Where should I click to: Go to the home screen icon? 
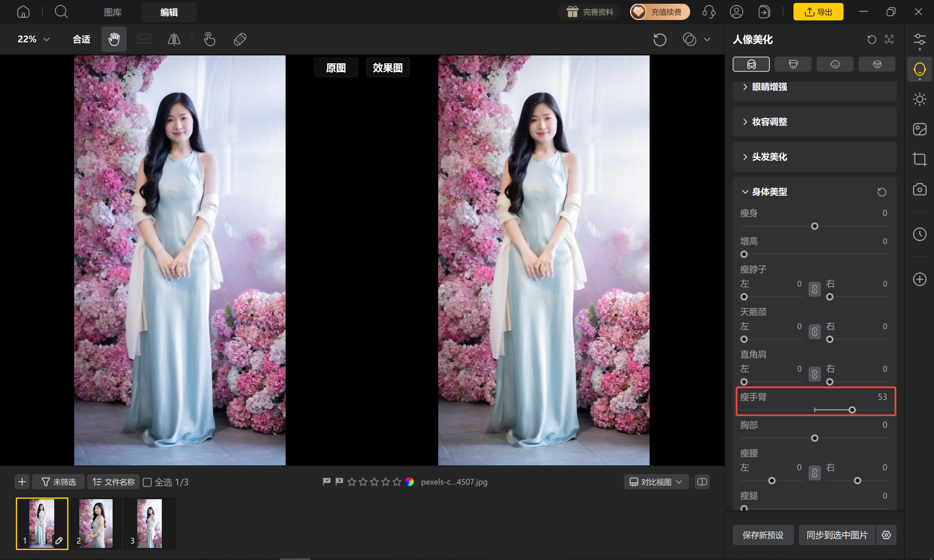23,12
